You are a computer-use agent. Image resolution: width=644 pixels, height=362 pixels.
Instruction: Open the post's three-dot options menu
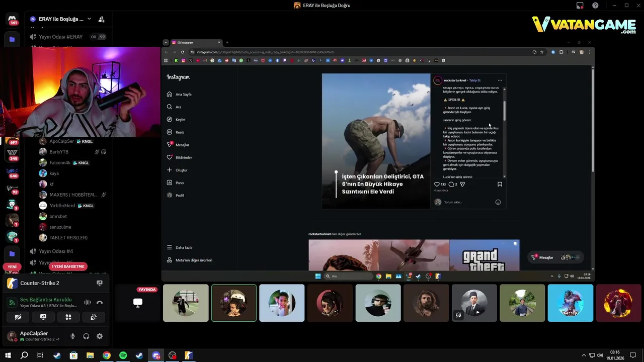coord(500,80)
